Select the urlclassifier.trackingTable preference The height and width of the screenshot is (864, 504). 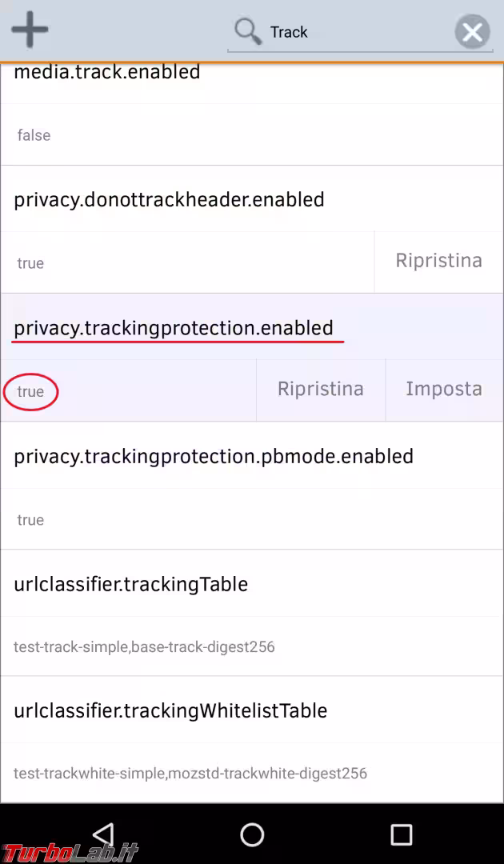point(130,584)
